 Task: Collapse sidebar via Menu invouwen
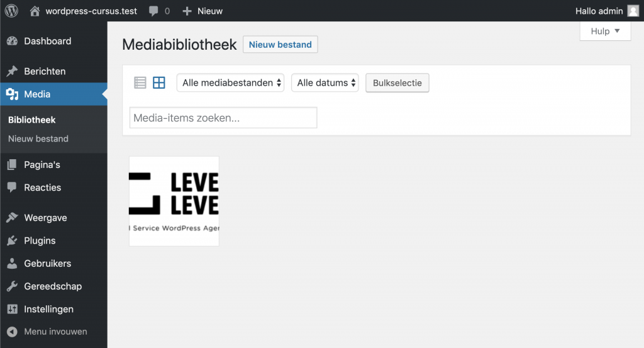[x=47, y=332]
